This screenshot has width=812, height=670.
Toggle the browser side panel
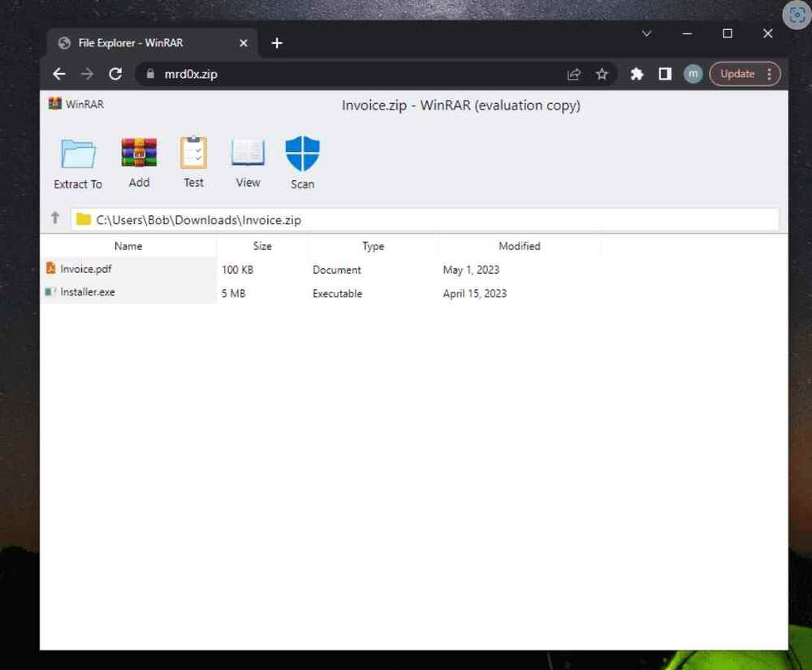pos(664,74)
